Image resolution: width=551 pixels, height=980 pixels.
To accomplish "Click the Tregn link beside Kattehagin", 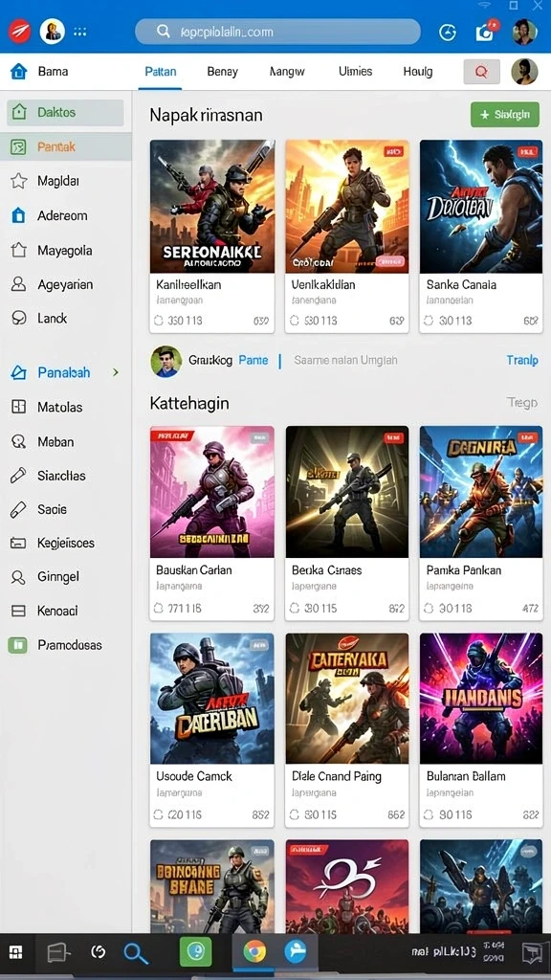I will [x=522, y=403].
